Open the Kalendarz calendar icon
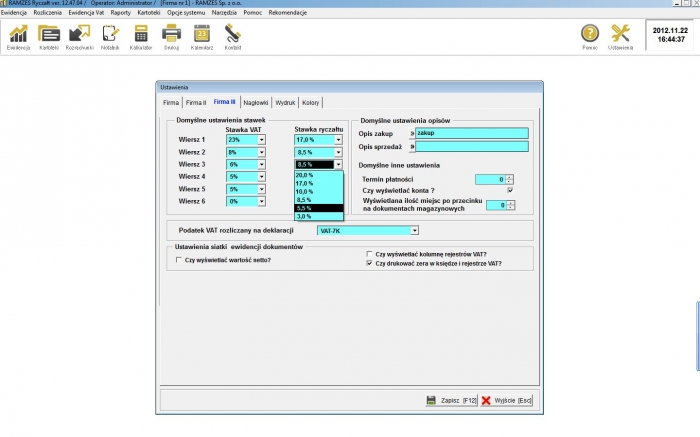 (202, 37)
